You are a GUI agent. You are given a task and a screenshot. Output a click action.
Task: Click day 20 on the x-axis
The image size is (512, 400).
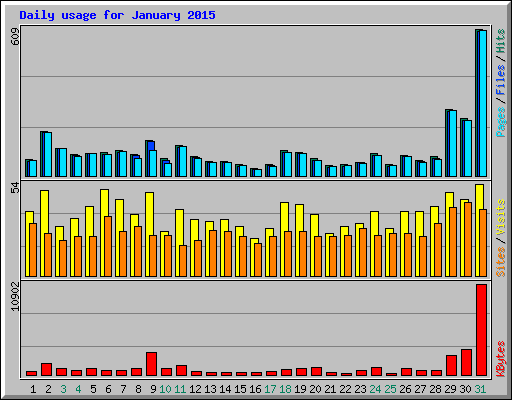point(315,389)
